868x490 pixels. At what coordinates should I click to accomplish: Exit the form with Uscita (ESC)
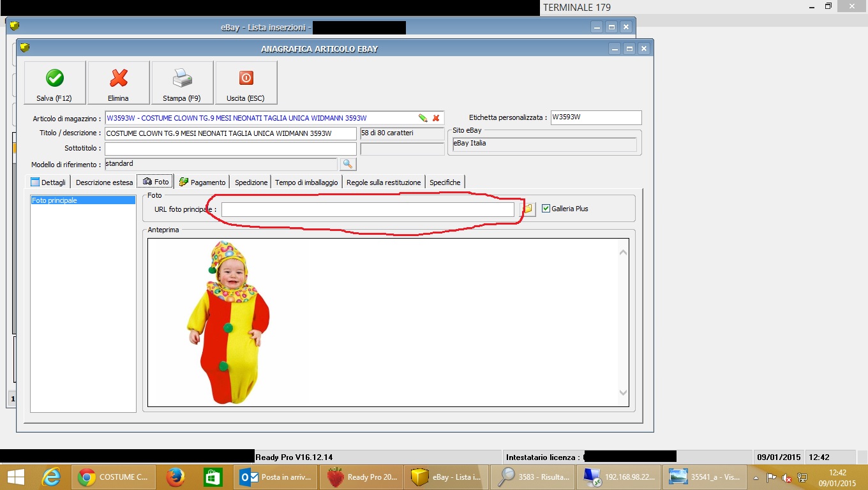click(x=246, y=82)
